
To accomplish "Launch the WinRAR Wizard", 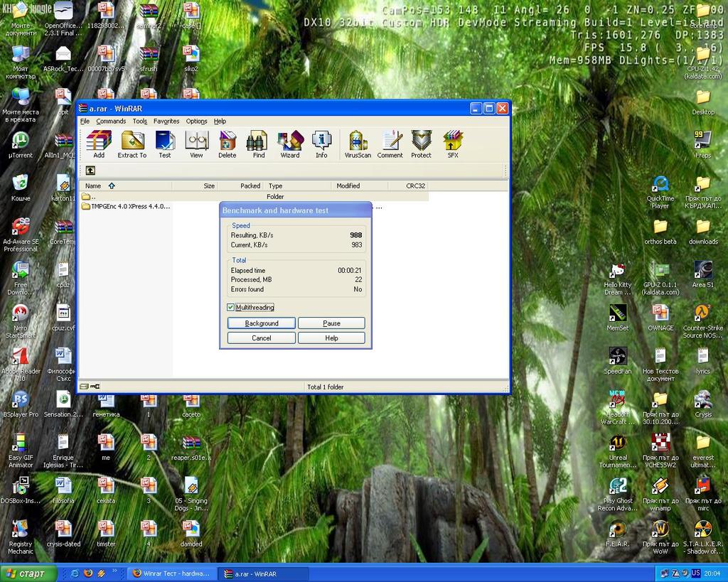I will [290, 142].
